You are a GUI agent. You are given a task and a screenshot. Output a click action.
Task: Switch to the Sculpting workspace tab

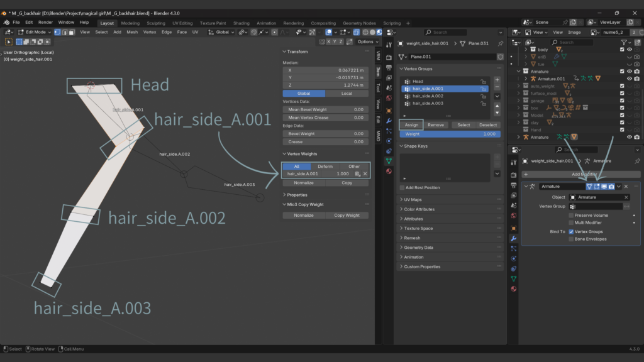157,23
